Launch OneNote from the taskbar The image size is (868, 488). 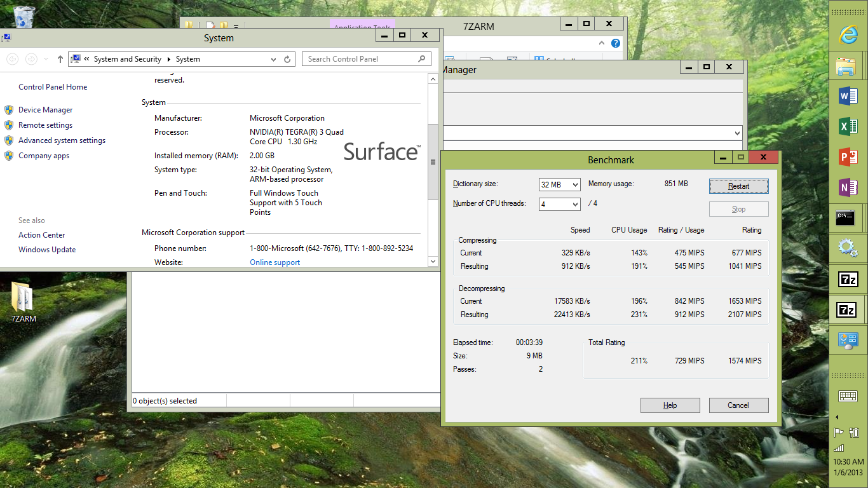[848, 187]
